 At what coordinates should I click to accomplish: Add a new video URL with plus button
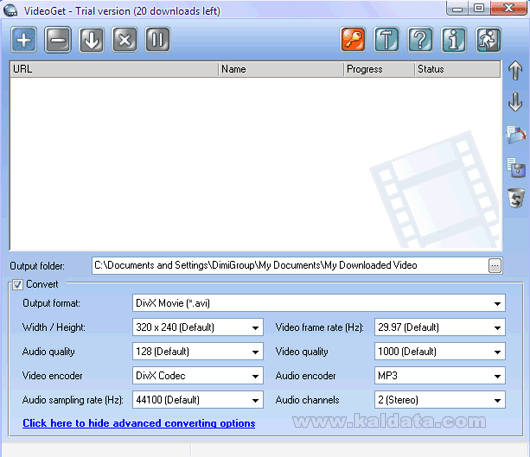coord(24,40)
